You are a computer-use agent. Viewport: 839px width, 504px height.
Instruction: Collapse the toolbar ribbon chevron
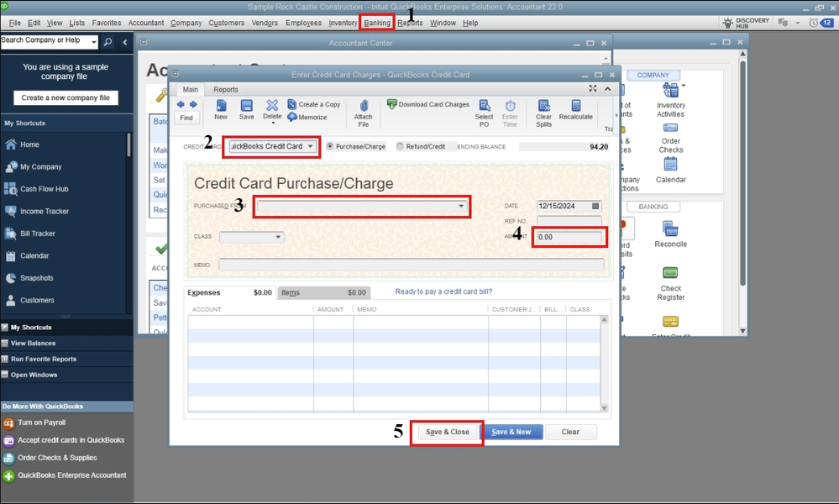[x=608, y=89]
